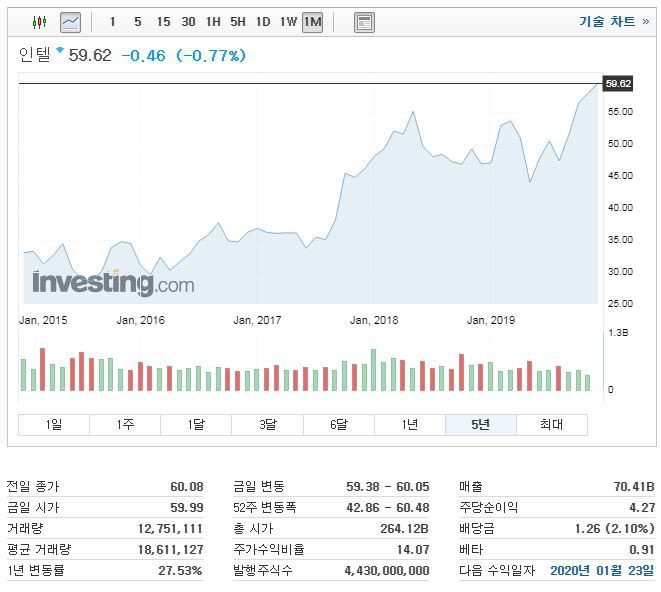The image size is (661, 592).
Task: Click the 전일 종가 value 60.08
Action: coord(187,487)
